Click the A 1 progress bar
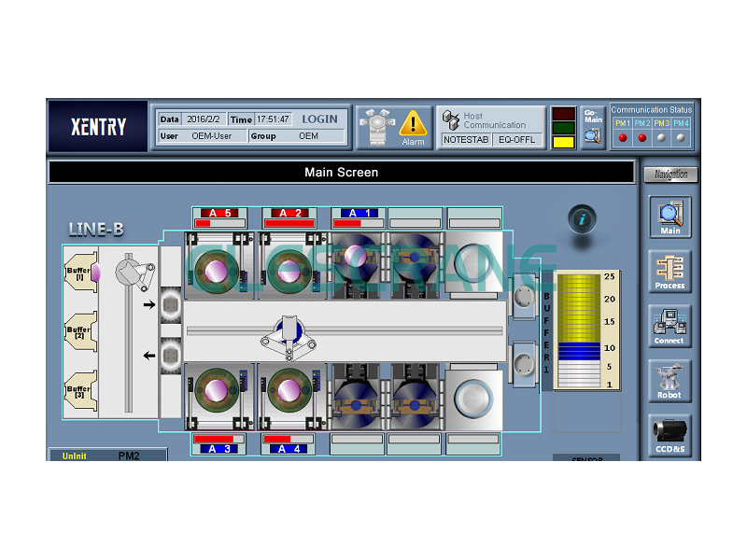Viewport: 747px width, 560px height. (359, 223)
